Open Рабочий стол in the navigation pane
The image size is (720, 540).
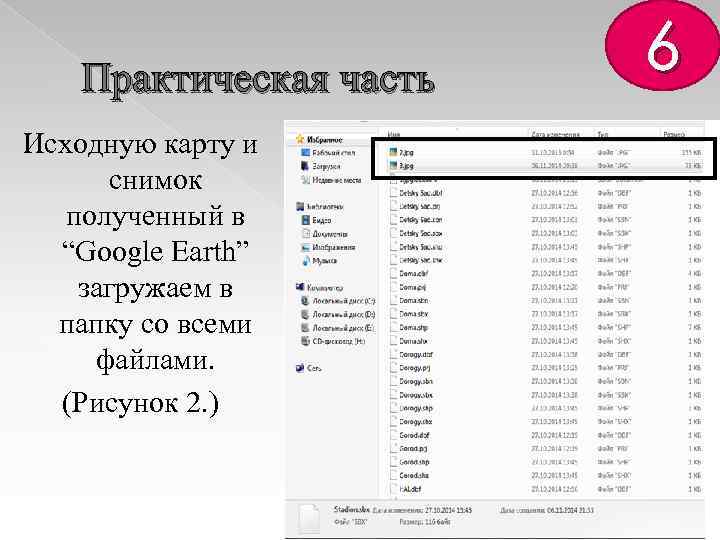[334, 152]
